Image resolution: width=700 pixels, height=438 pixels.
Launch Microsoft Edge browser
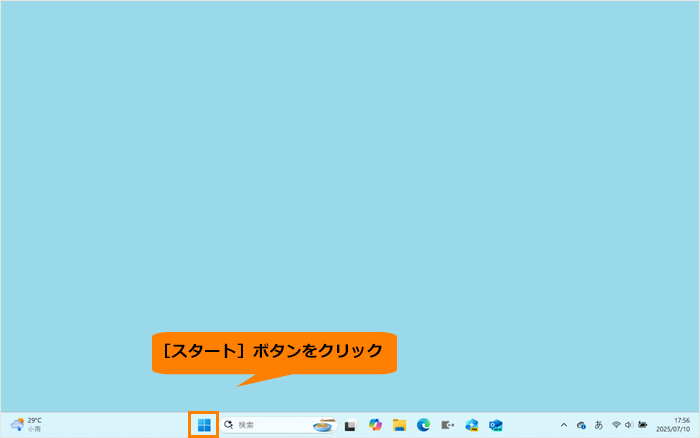[x=423, y=425]
